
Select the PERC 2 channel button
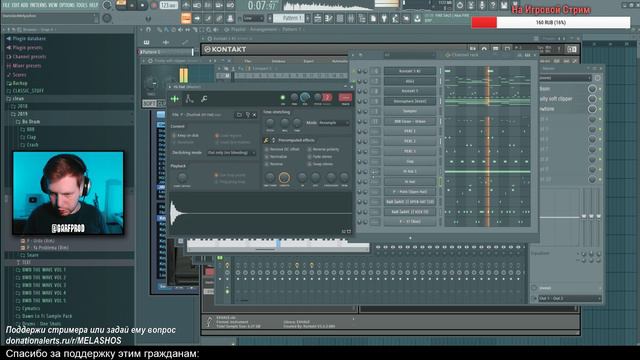[x=409, y=141]
